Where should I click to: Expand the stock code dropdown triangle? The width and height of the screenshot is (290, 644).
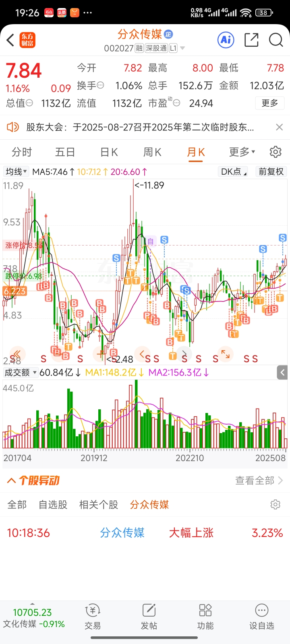coord(182,48)
